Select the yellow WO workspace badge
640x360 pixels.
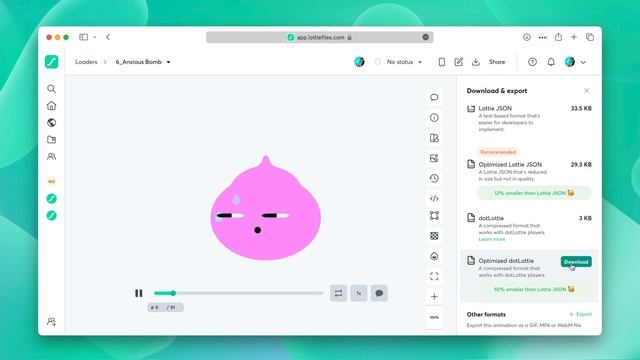[51, 181]
